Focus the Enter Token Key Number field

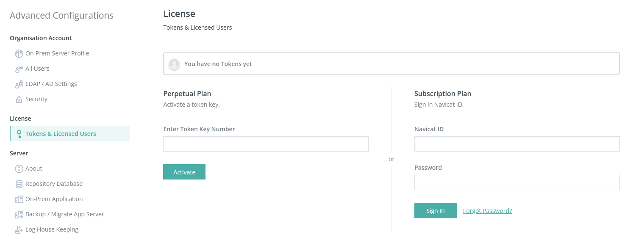266,144
